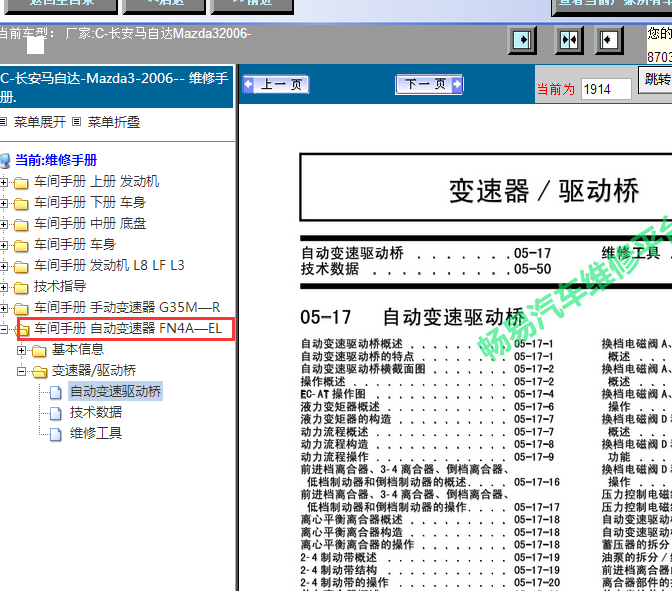Open the 变速器/驱动桥 tree item
The image size is (672, 591).
[x=94, y=370]
